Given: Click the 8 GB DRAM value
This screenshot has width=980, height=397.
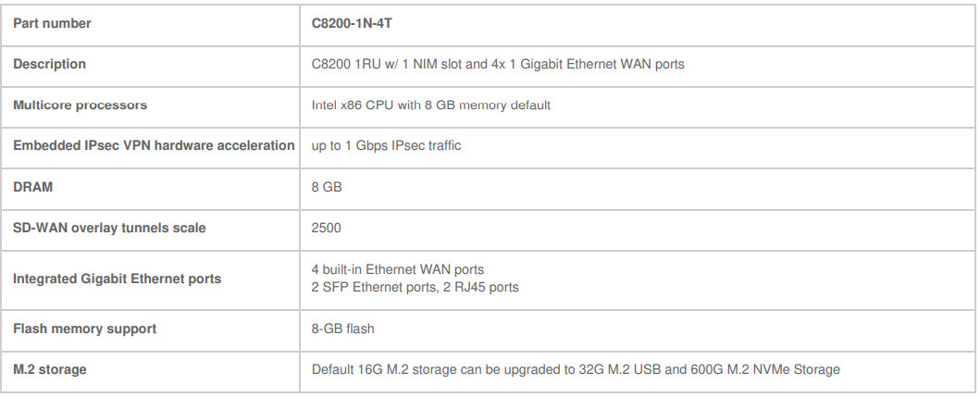Looking at the screenshot, I should (327, 187).
